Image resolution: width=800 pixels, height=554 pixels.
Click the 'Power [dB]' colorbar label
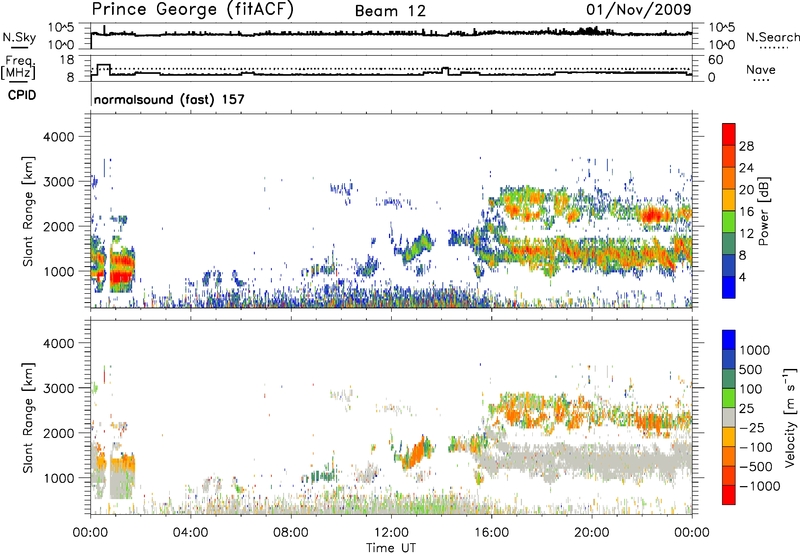[x=763, y=211]
